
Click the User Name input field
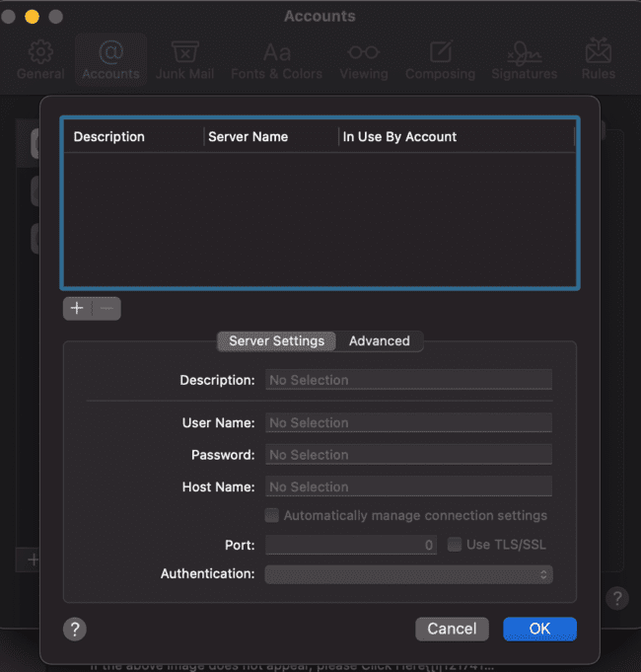point(409,422)
